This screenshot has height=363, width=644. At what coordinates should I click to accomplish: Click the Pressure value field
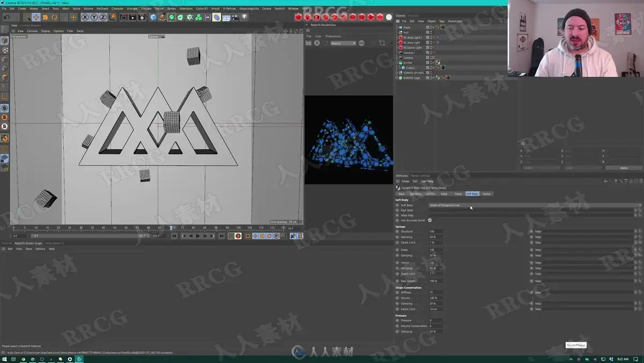click(435, 321)
